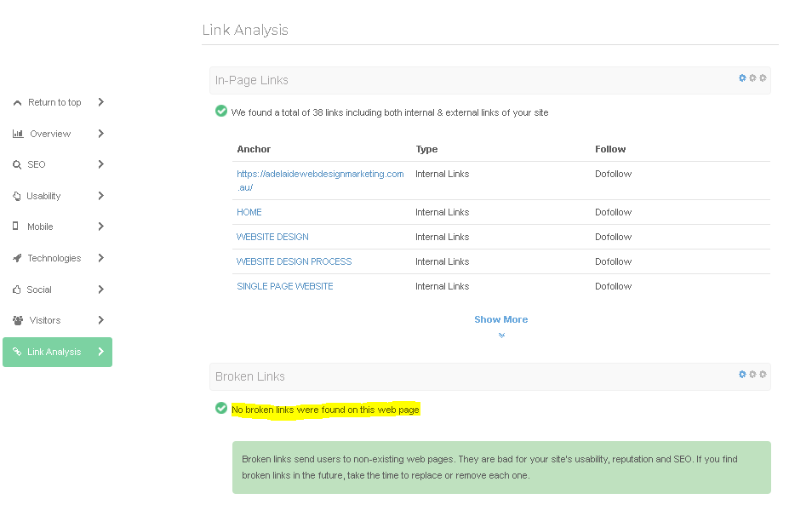
Task: Expand the Mobile chevron
Action: [101, 227]
